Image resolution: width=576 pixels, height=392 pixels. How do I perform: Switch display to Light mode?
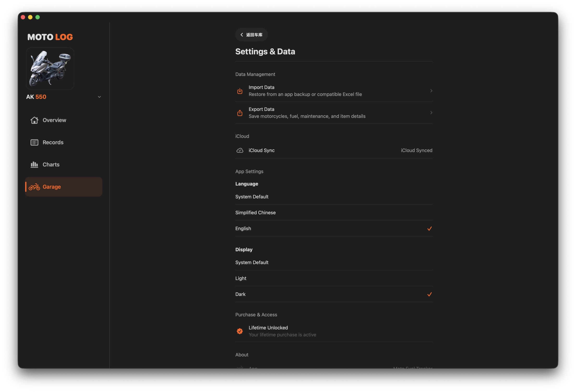click(334, 278)
